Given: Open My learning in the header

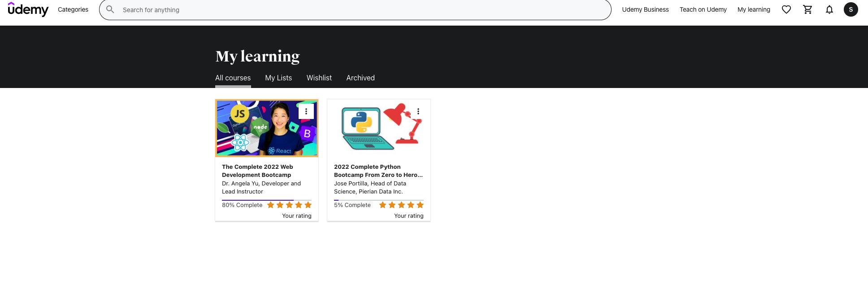Looking at the screenshot, I should click(754, 9).
